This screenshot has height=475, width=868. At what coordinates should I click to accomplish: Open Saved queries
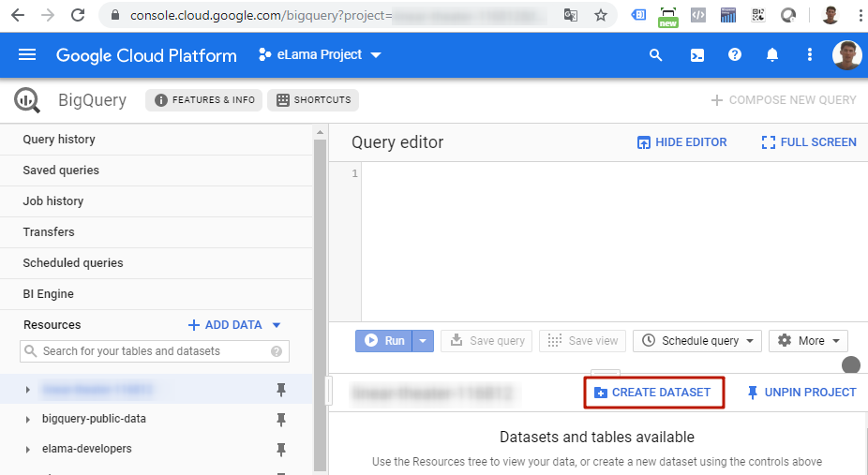(x=61, y=171)
